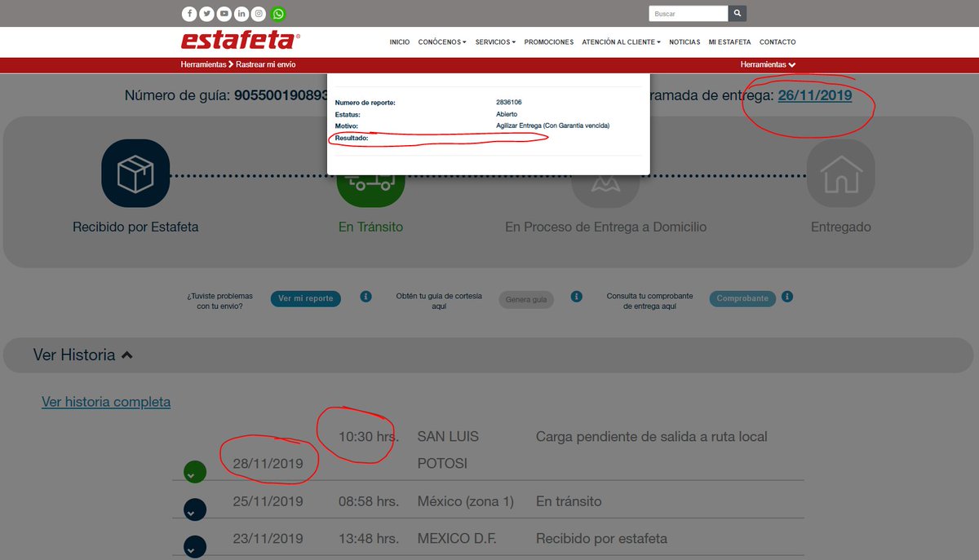Open the Conócenos dropdown menu
979x560 pixels.
442,42
